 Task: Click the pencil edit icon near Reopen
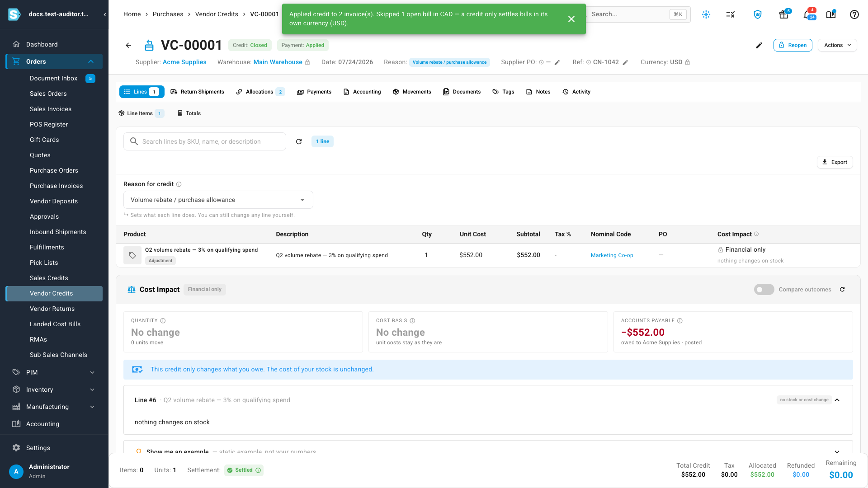point(759,45)
